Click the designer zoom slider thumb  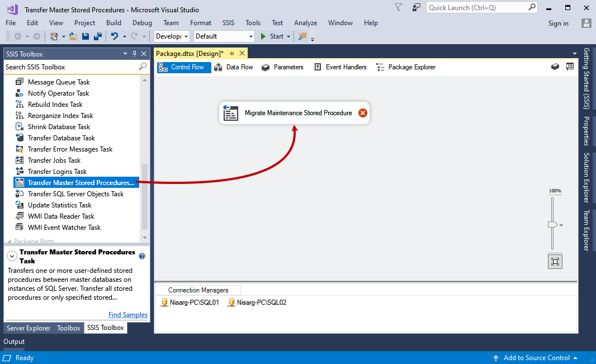tap(552, 225)
